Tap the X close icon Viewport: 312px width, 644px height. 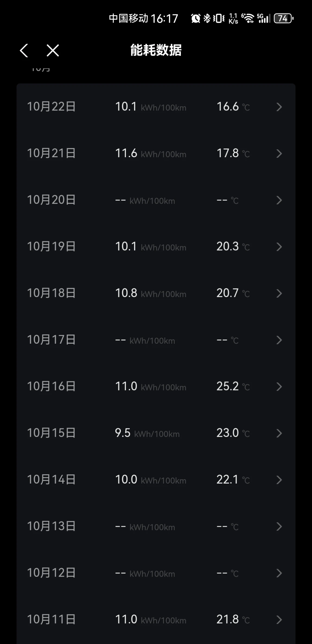[x=53, y=50]
